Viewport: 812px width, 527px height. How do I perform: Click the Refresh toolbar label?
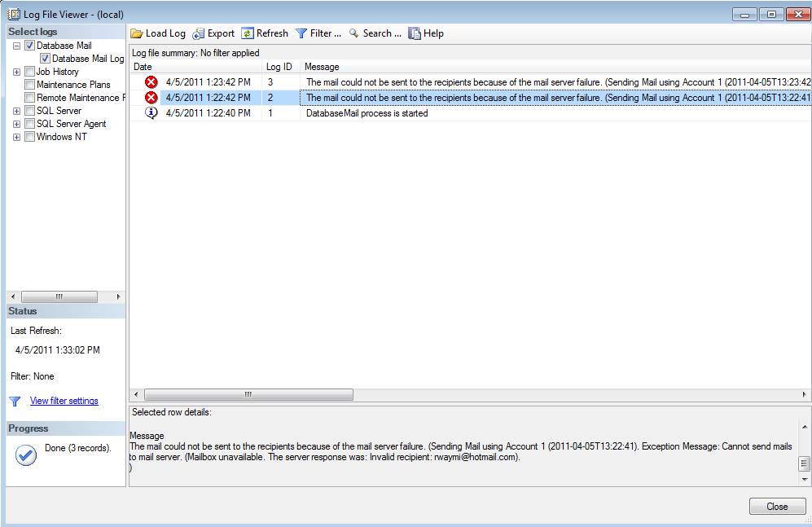tap(272, 33)
